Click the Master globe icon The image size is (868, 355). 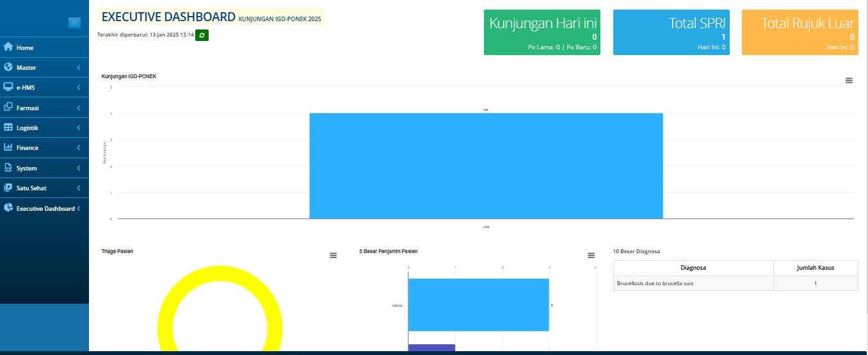[x=8, y=67]
